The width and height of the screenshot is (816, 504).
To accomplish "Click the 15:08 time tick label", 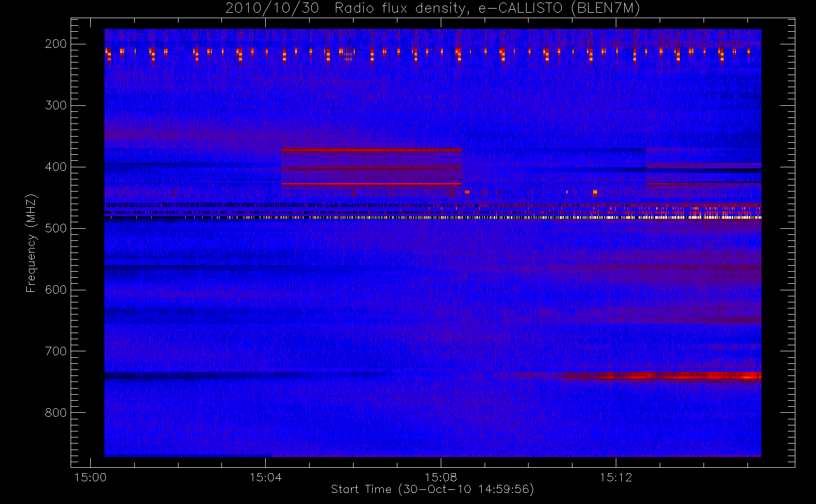I will [441, 477].
